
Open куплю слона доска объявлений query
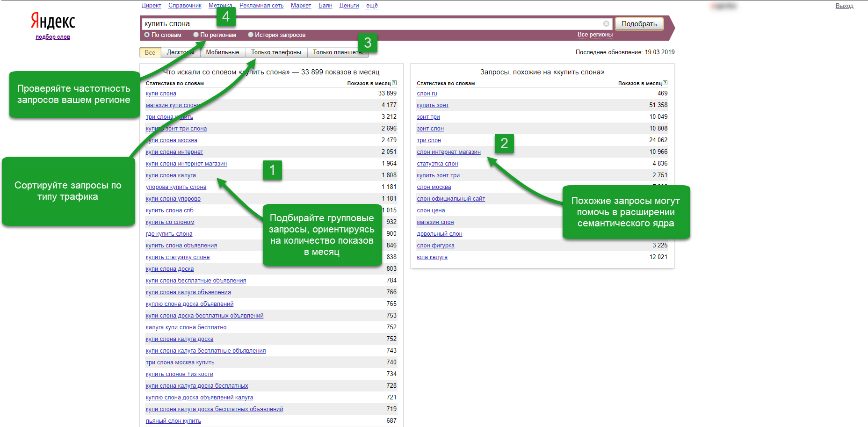[189, 304]
